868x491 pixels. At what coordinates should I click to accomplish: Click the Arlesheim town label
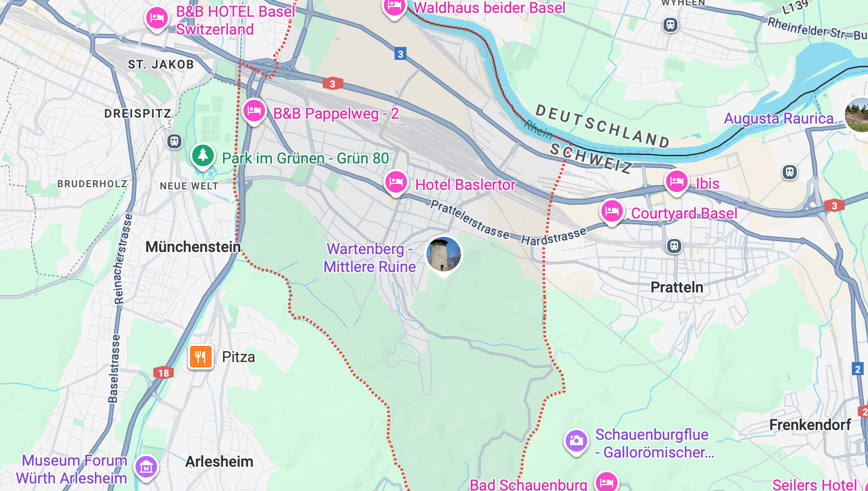tap(219, 461)
